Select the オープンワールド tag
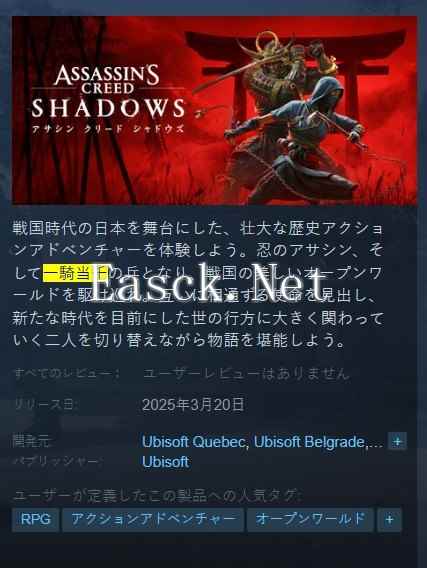427x568 pixels. coord(310,520)
